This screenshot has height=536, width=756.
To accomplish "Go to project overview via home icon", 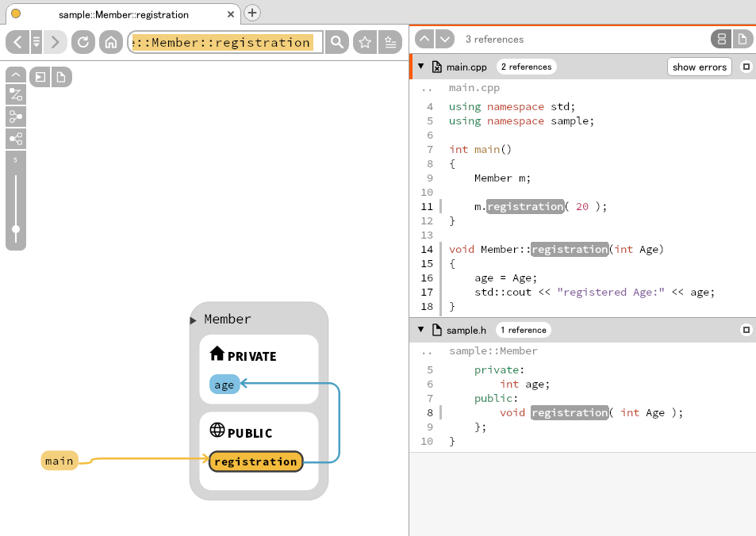I will tap(110, 43).
